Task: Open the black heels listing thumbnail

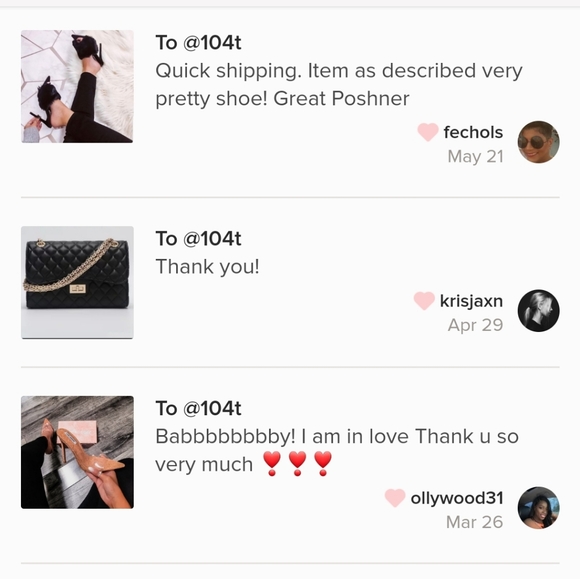Action: coord(77,87)
